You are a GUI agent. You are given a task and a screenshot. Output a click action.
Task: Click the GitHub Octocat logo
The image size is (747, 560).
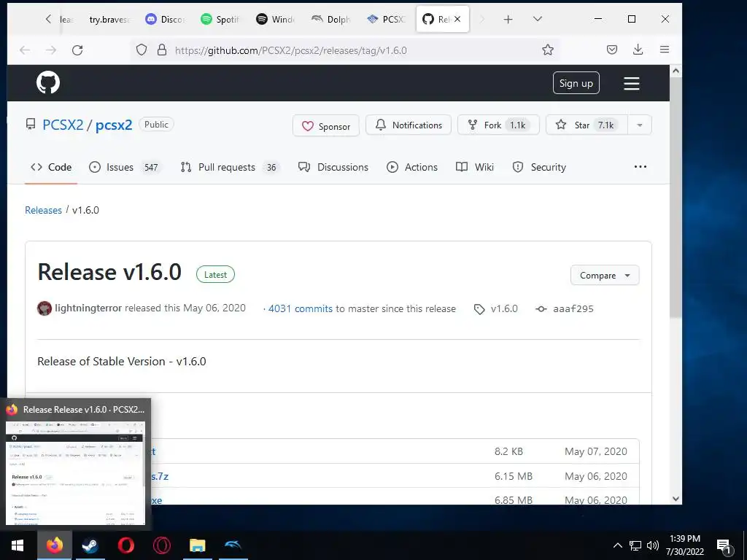(48, 83)
